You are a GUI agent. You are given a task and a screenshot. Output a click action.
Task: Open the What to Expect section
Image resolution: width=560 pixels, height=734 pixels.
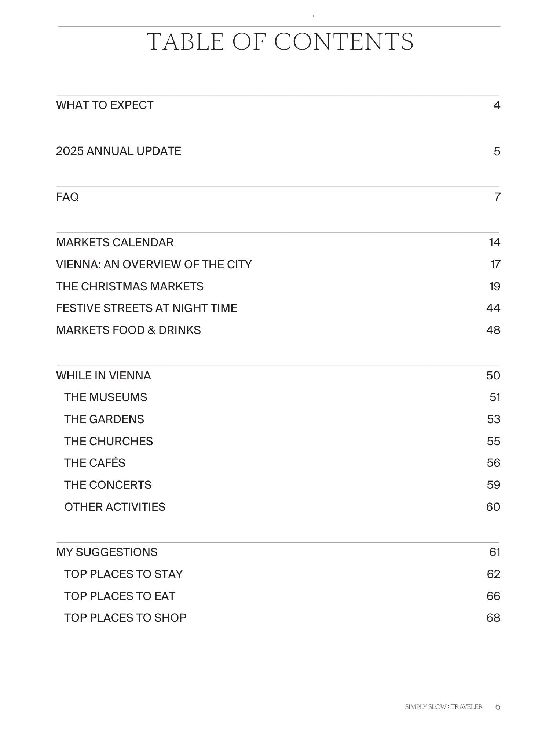tap(105, 105)
